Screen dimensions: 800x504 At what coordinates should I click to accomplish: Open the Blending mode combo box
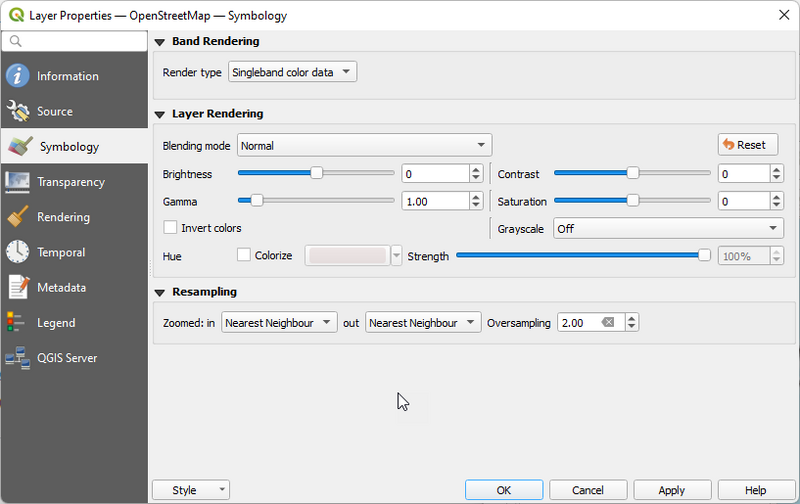(364, 145)
